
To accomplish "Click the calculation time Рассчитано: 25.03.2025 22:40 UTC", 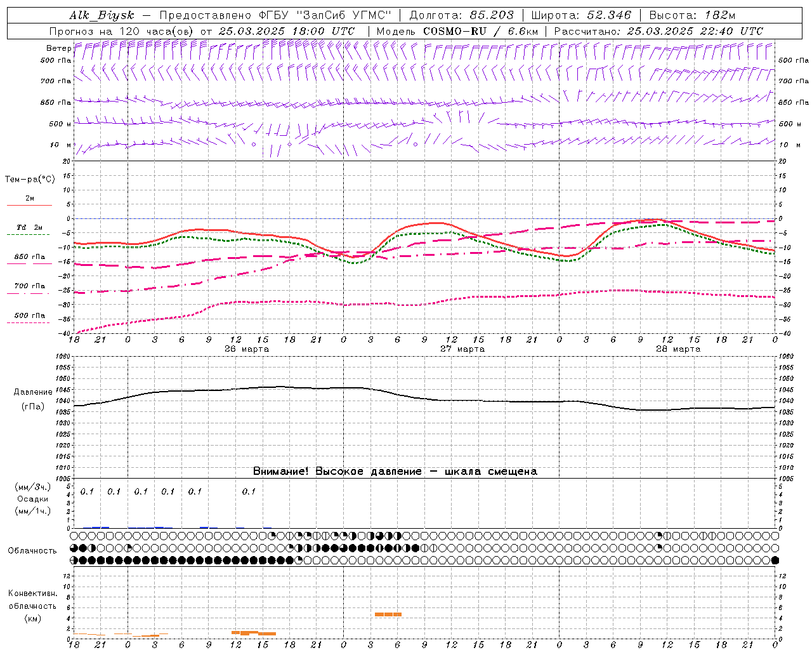I will (658, 31).
